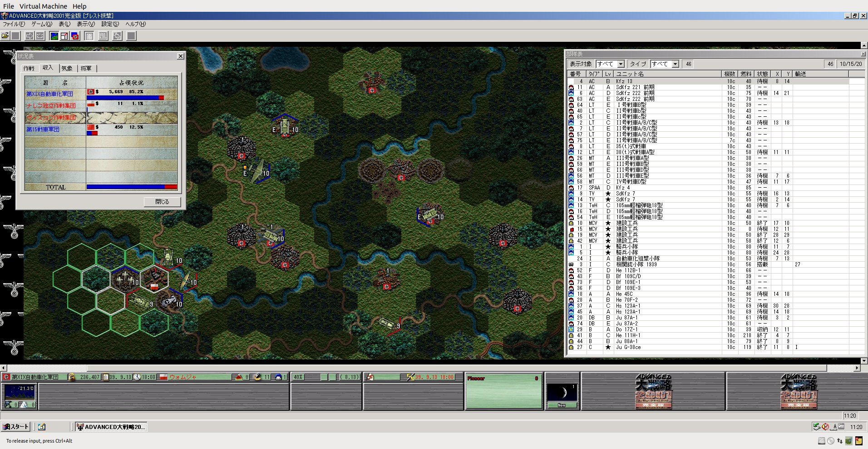Sort unit list by Lv column header

coord(608,74)
